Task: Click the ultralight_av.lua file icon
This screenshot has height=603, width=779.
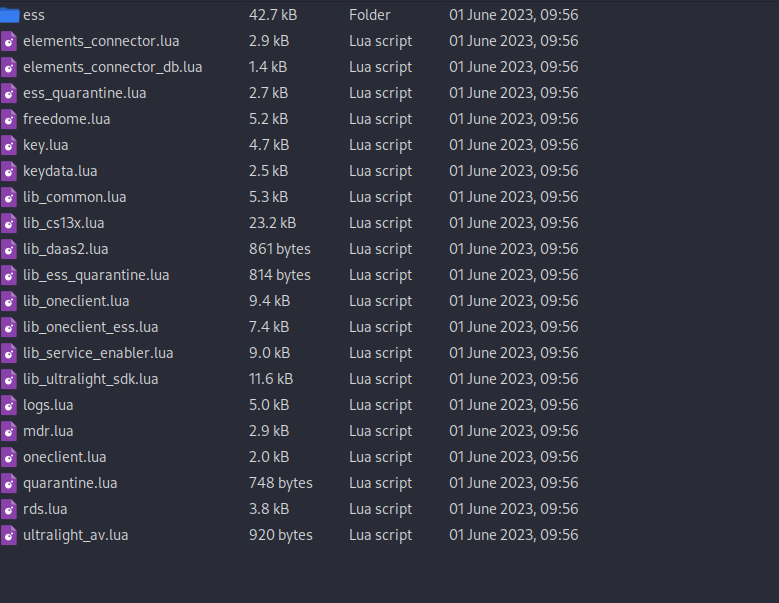Action: point(9,535)
